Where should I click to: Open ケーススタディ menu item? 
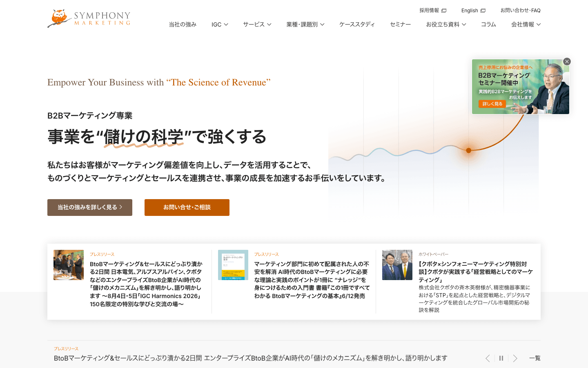click(357, 25)
